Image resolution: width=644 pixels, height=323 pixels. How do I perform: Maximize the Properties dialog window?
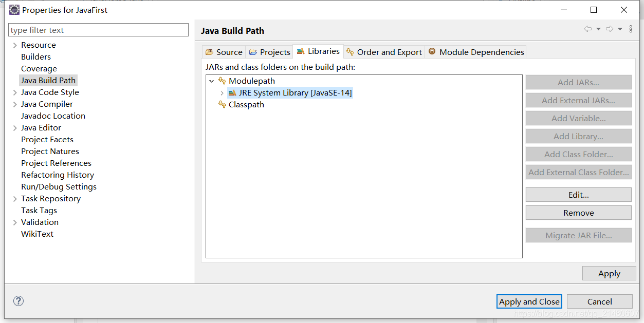[x=594, y=10]
